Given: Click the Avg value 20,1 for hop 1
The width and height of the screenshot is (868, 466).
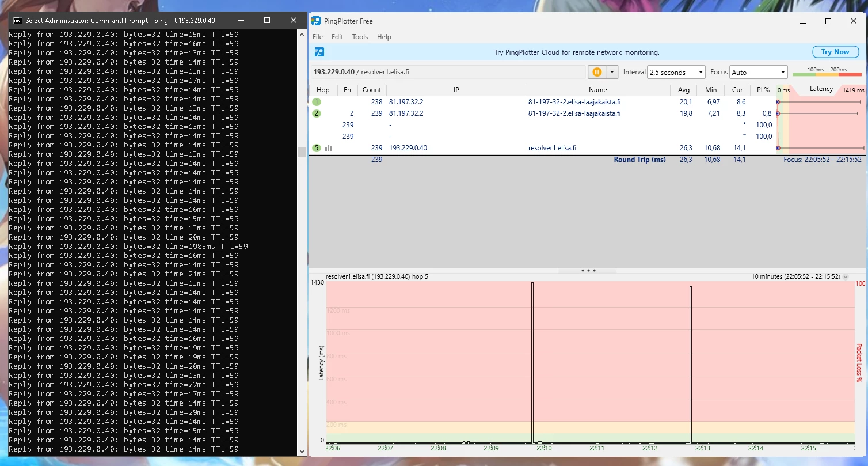Looking at the screenshot, I should (685, 102).
